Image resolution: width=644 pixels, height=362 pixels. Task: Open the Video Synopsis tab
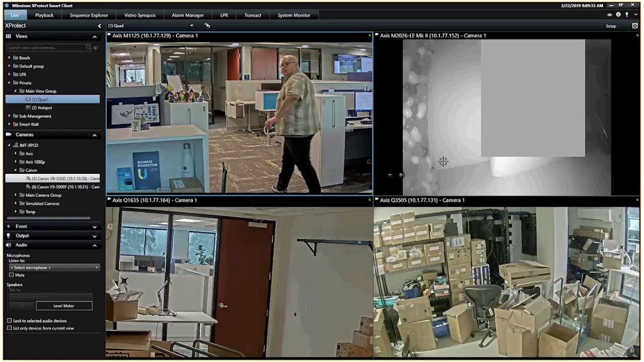140,15
